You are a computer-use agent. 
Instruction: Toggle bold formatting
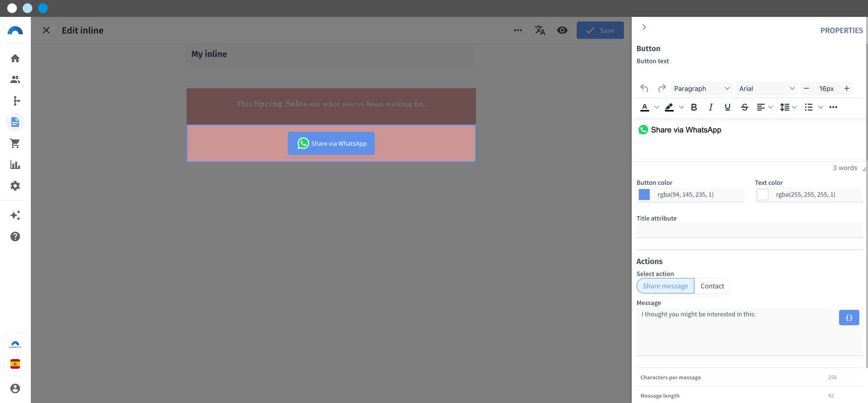[694, 107]
